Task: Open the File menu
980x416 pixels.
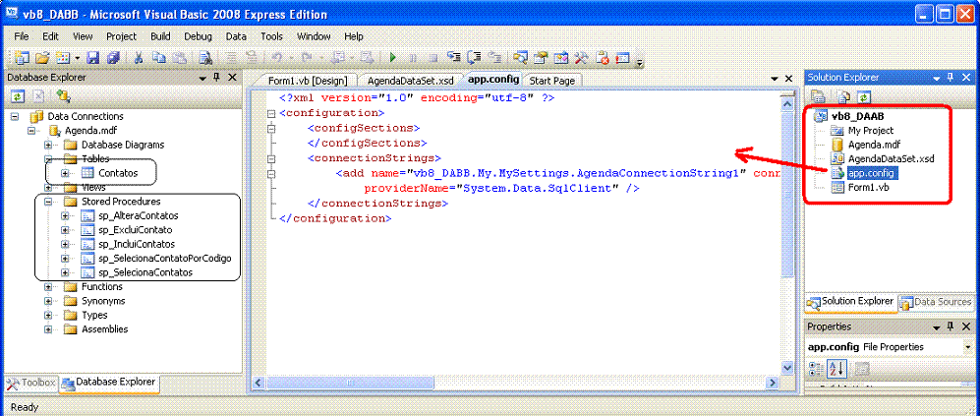Action: click(22, 36)
